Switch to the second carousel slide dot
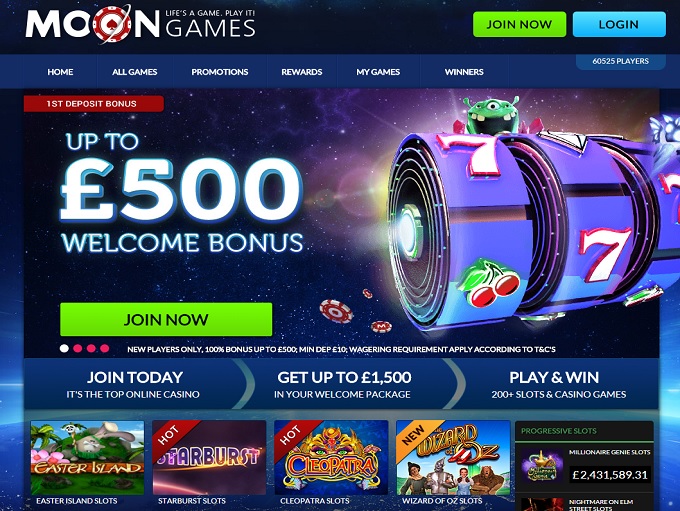Image resolution: width=680 pixels, height=511 pixels. pyautogui.click(x=78, y=348)
